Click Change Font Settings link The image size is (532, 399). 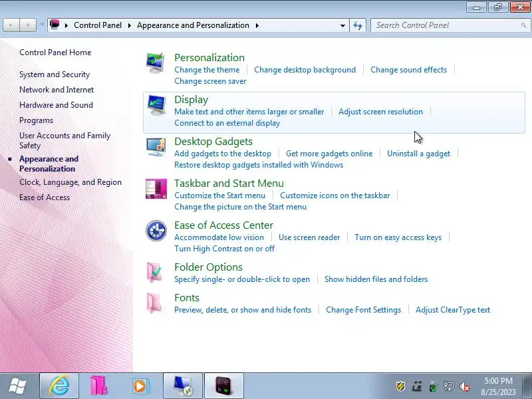tap(363, 310)
